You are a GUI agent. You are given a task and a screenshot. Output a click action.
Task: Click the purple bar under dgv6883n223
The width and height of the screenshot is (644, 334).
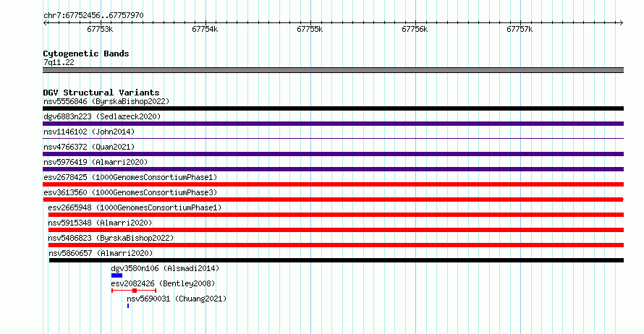[x=333, y=124]
